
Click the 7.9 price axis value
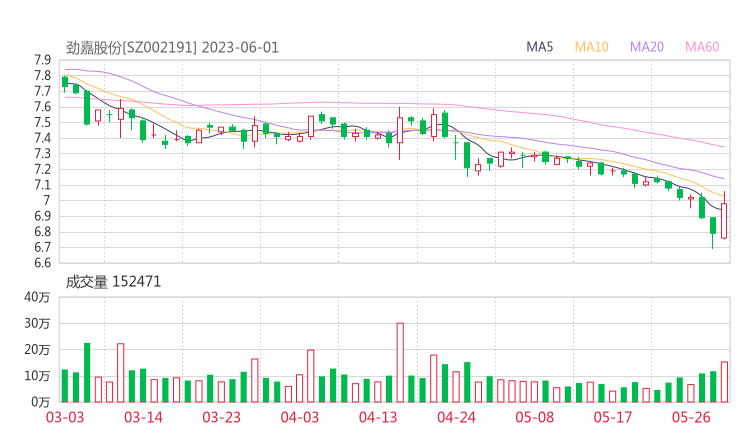pos(42,60)
